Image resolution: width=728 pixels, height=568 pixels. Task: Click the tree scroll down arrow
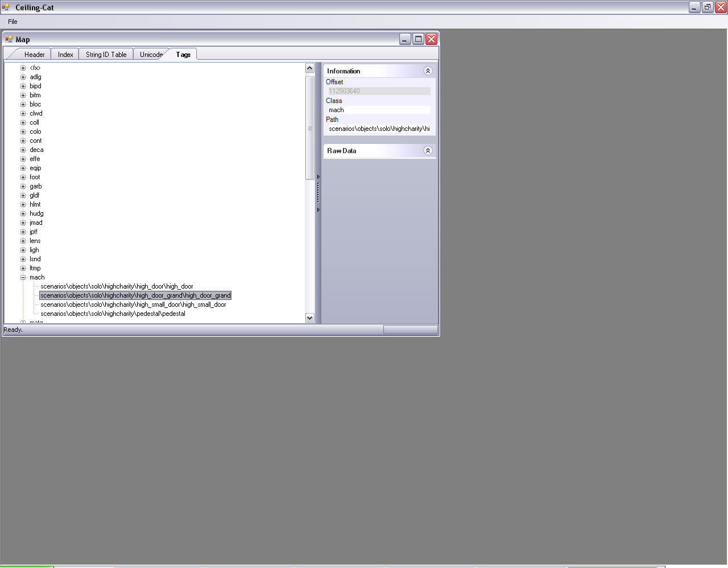pyautogui.click(x=310, y=318)
